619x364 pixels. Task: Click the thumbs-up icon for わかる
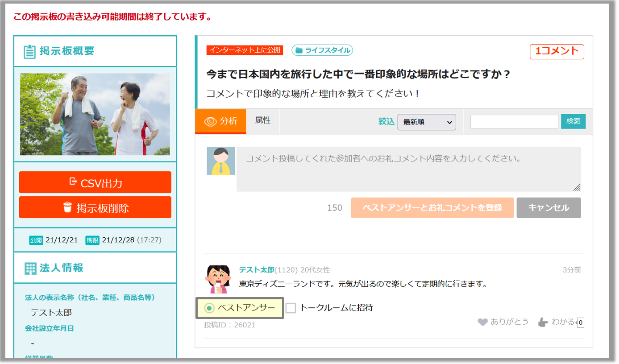543,322
